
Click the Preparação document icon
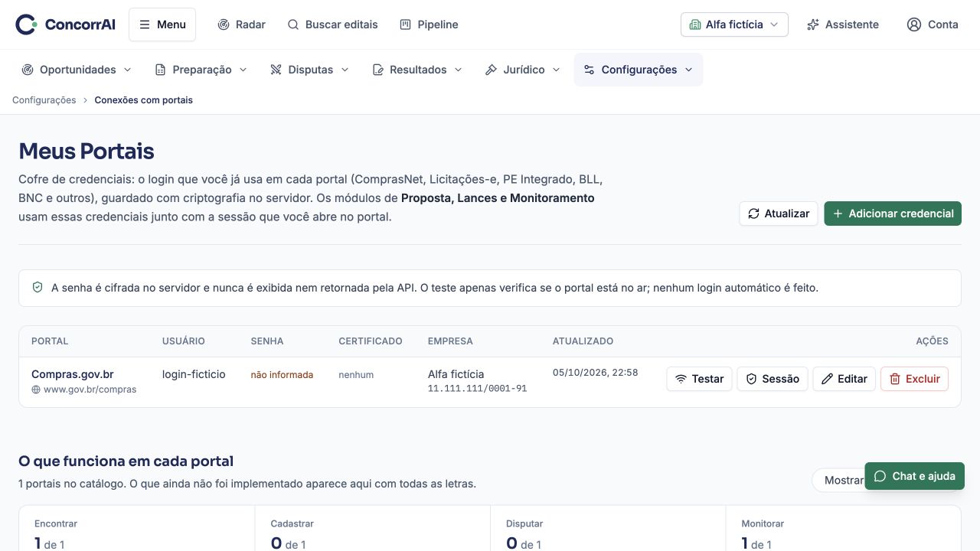coord(160,70)
